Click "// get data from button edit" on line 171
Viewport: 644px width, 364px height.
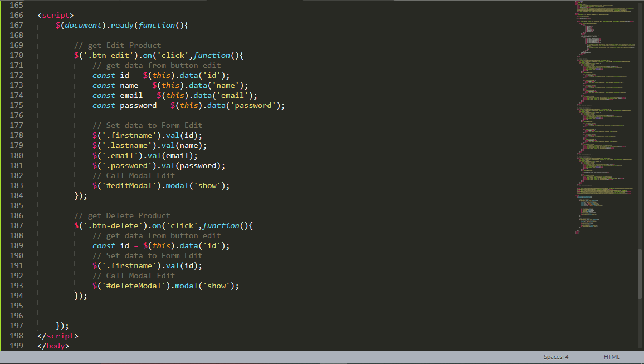click(x=157, y=66)
